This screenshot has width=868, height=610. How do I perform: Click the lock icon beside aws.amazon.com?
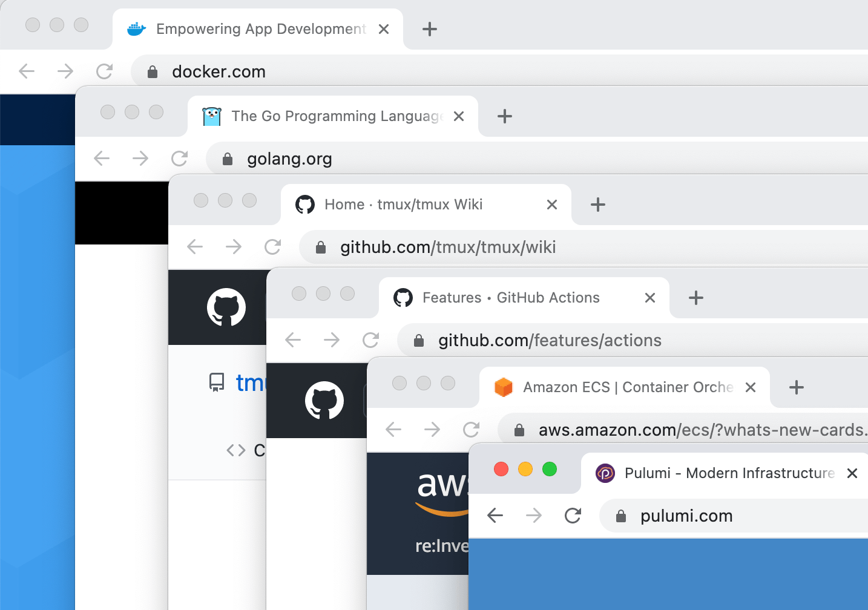(x=519, y=430)
